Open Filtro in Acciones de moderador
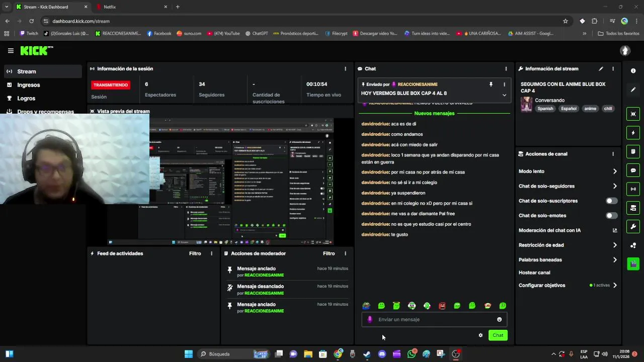Screen dimensions: 644x362 coord(329,253)
